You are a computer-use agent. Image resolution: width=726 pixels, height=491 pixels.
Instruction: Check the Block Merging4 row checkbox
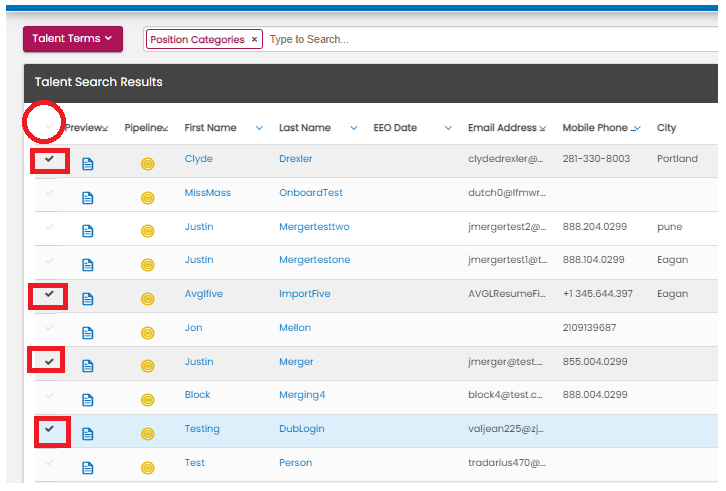coord(49,395)
